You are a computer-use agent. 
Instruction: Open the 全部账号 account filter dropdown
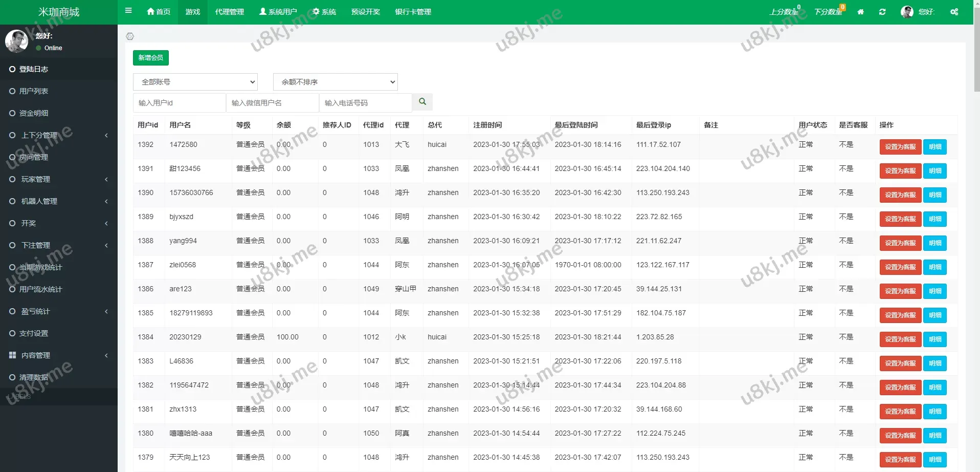tap(195, 82)
